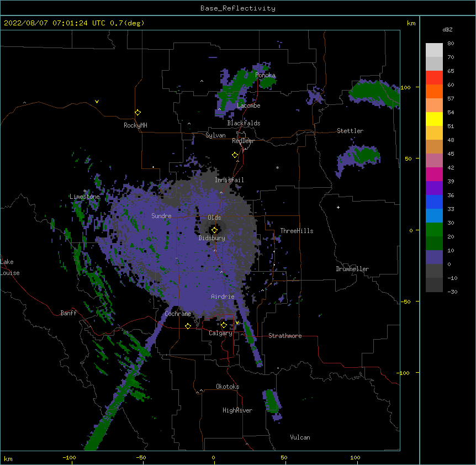Click the white plus marker north of Drumheller
476x465 pixels.
(338, 207)
